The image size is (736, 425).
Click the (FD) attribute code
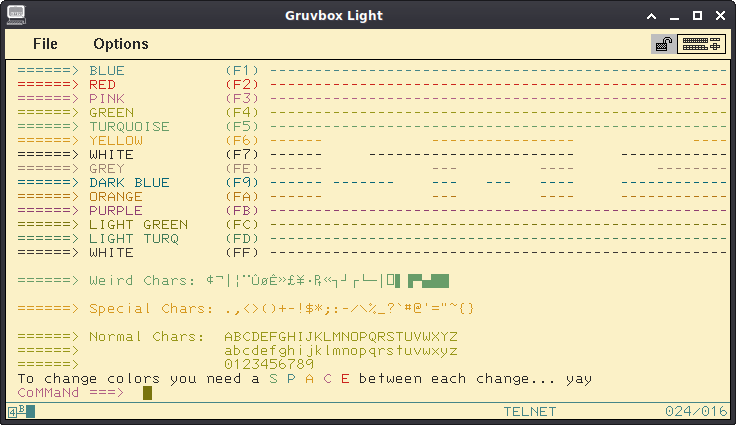[242, 239]
